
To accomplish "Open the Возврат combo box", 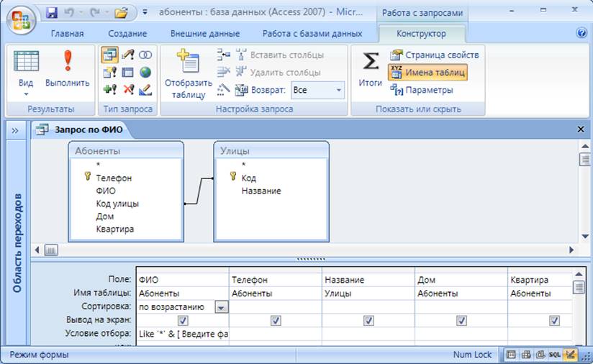I will pos(317,90).
